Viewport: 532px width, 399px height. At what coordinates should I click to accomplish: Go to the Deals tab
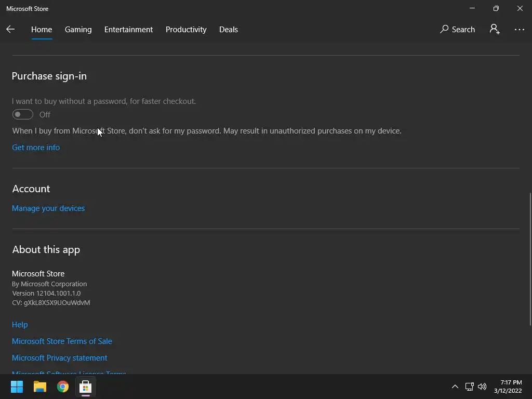click(229, 30)
